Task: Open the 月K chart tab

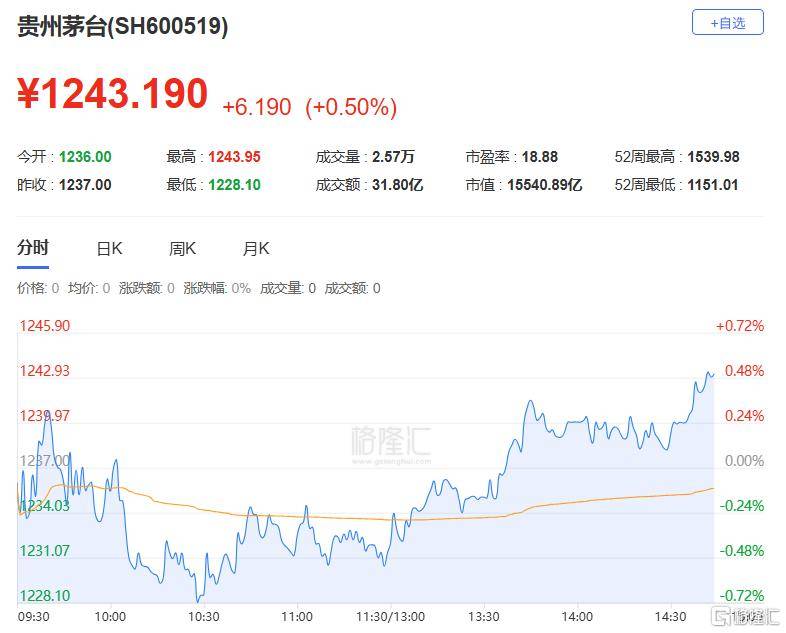Action: 256,249
